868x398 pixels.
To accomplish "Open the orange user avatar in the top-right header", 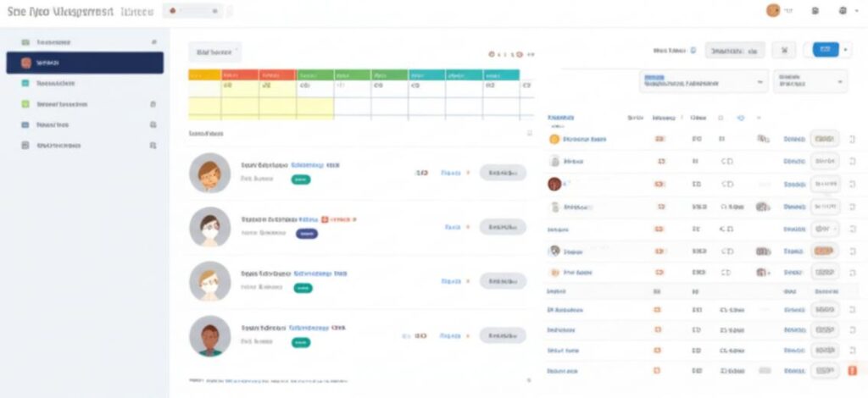I will tap(772, 11).
